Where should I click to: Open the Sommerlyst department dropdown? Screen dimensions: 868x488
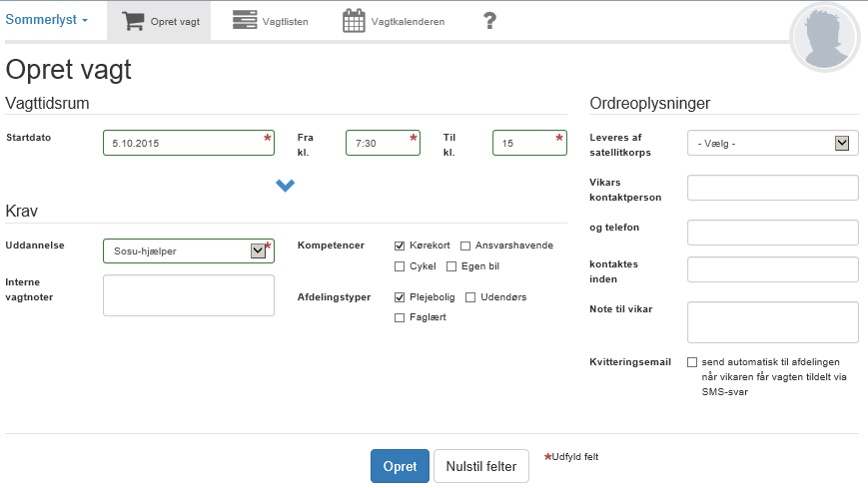coord(47,20)
